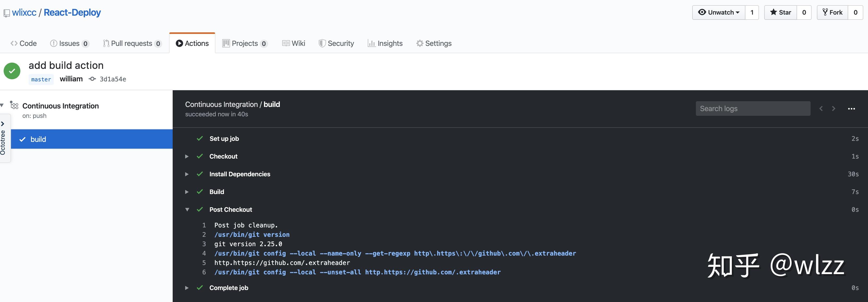
Task: Click the green success checkmark circle
Action: coord(12,71)
